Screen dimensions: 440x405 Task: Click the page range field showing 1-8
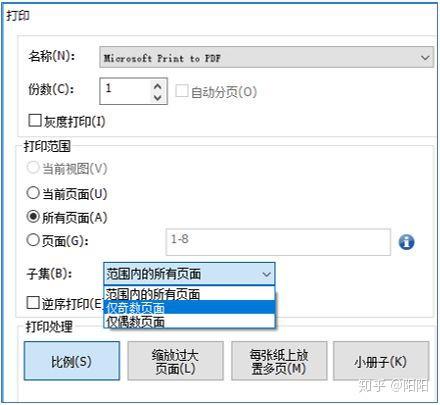[278, 242]
